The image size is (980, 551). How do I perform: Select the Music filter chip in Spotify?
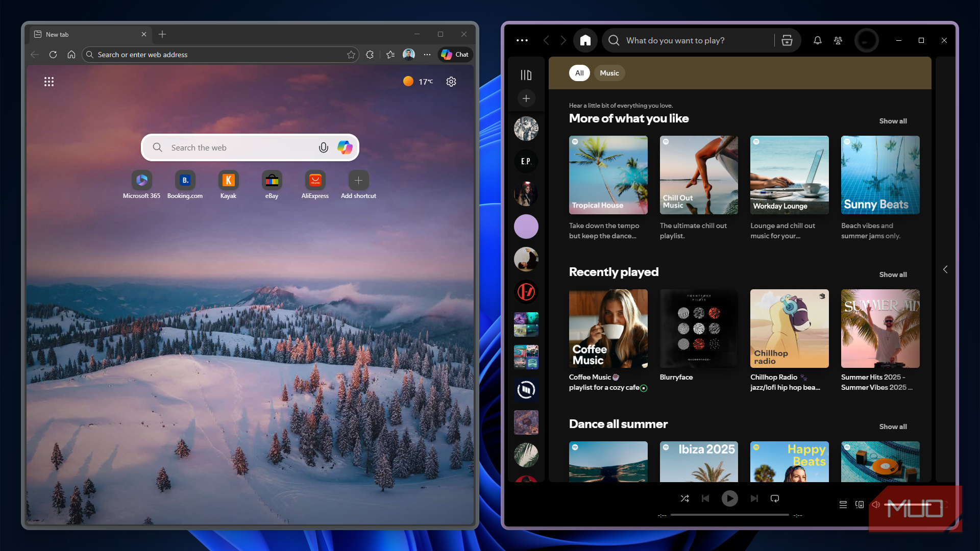pos(609,73)
